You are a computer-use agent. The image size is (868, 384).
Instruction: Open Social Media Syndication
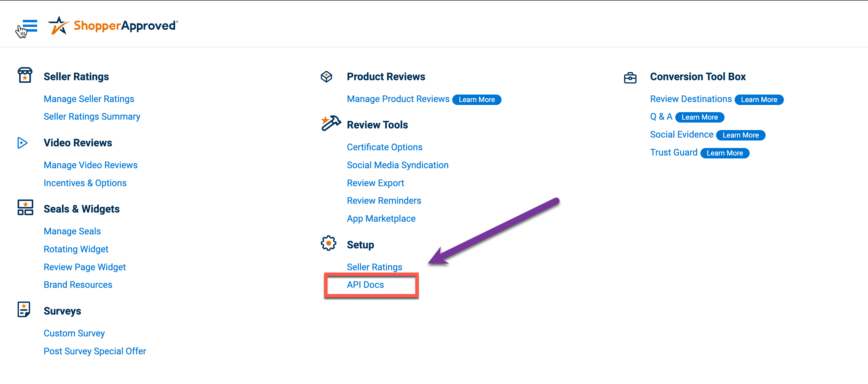click(x=398, y=165)
